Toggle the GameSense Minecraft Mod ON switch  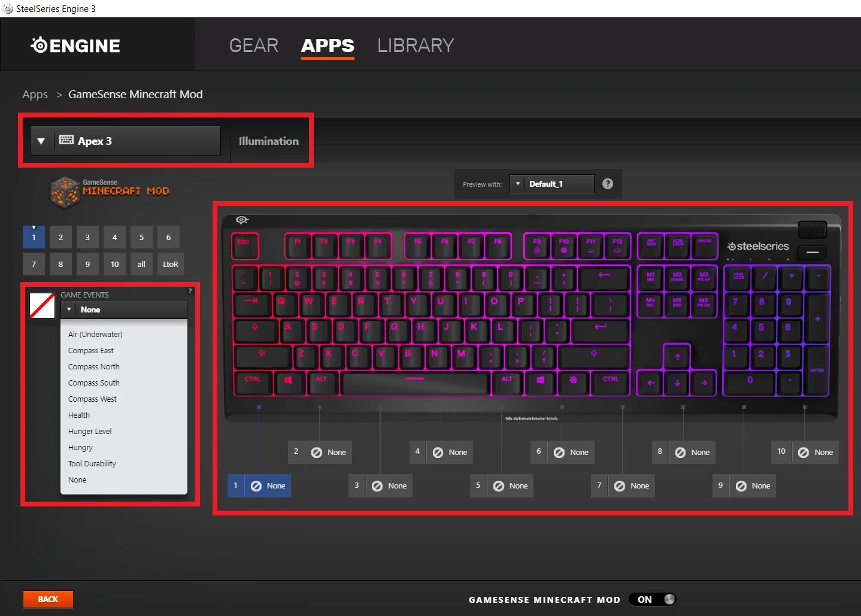pos(653,599)
